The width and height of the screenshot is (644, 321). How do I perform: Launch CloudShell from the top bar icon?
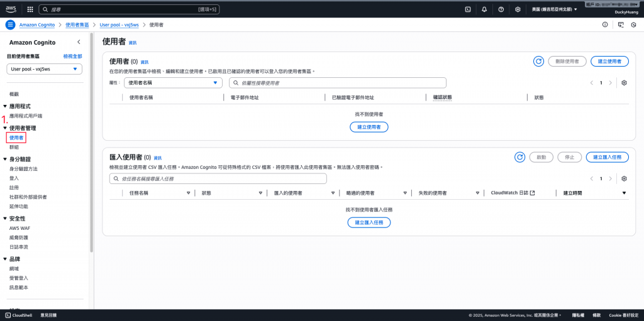pyautogui.click(x=467, y=9)
